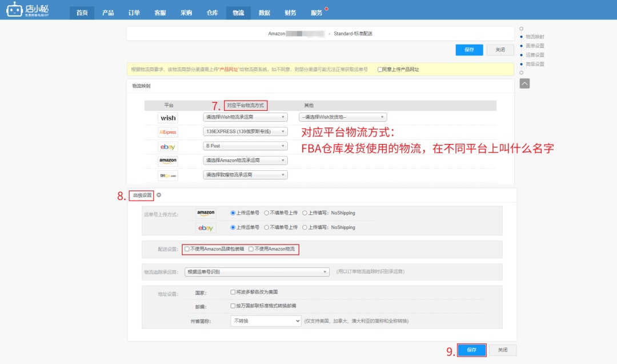The image size is (617, 364).
Task: Click the top 关闭 button
Action: point(500,50)
